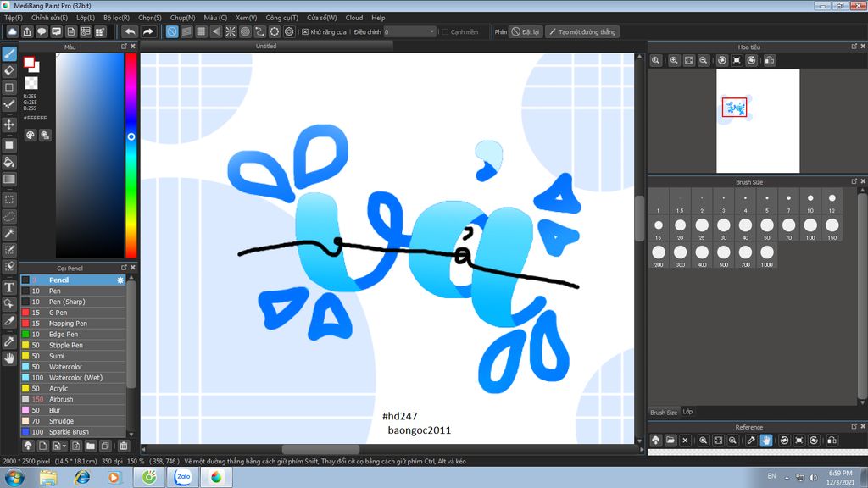Open the Tệp(F) menu

[x=14, y=18]
